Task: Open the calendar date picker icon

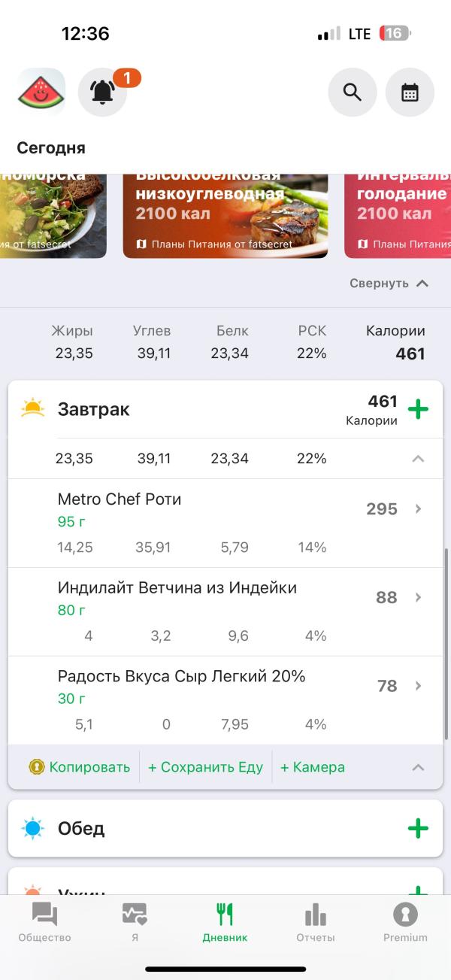Action: pos(410,92)
